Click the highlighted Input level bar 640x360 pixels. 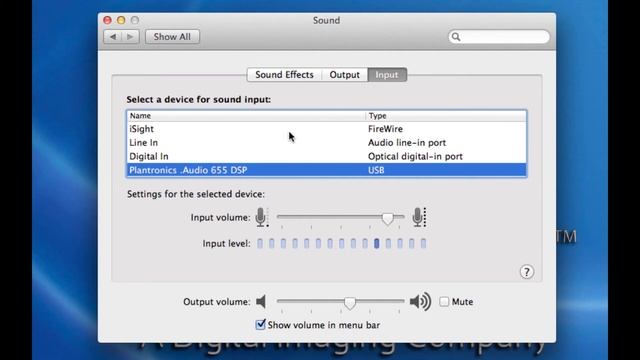pos(377,244)
